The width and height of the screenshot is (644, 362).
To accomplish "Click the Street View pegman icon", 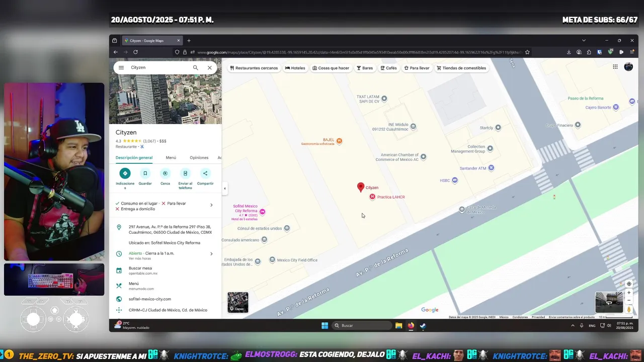I will click(629, 309).
